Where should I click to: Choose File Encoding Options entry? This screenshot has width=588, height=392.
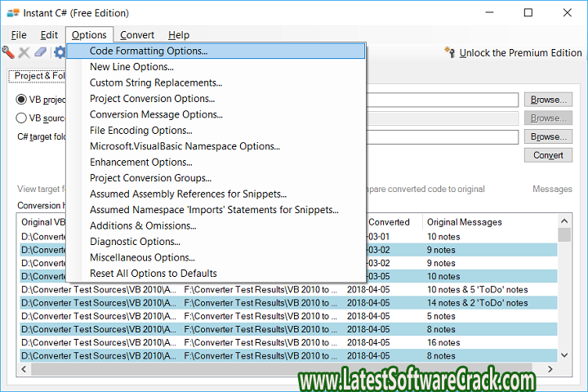(x=216, y=130)
